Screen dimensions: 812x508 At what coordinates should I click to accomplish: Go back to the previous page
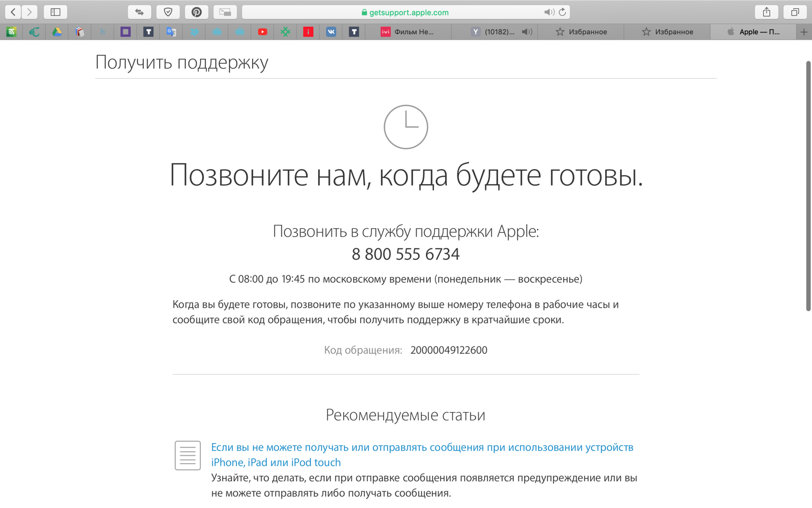[13, 12]
